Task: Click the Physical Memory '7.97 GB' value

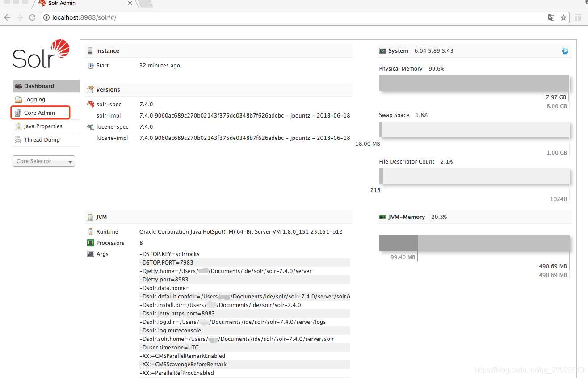Action: [x=556, y=97]
